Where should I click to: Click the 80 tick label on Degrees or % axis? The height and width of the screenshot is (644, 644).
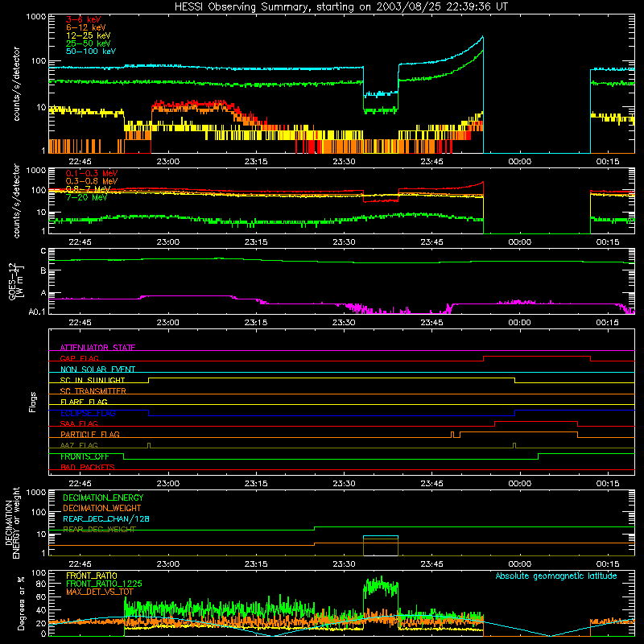tap(42, 584)
